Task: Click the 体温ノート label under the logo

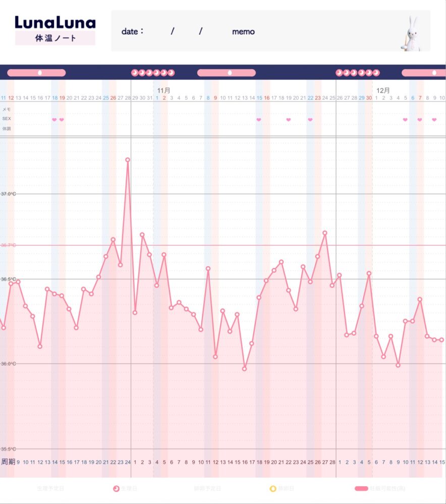Action: click(55, 38)
